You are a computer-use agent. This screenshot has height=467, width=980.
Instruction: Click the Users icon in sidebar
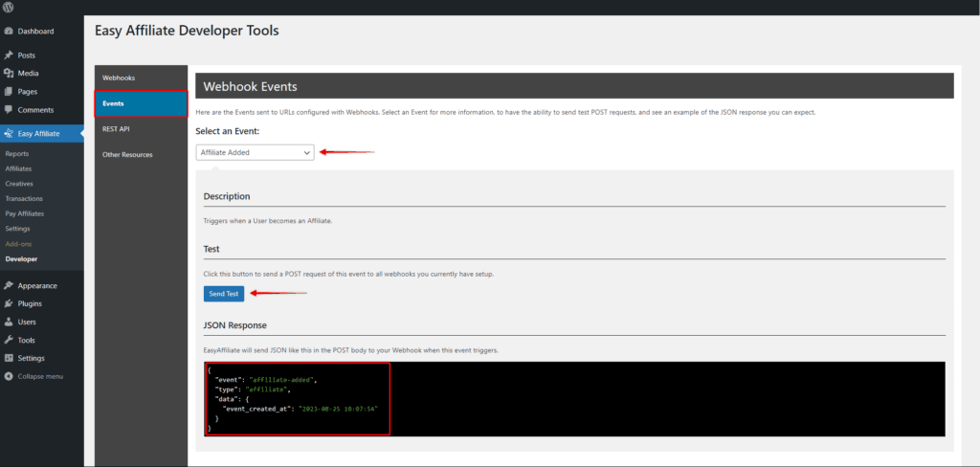(9, 322)
